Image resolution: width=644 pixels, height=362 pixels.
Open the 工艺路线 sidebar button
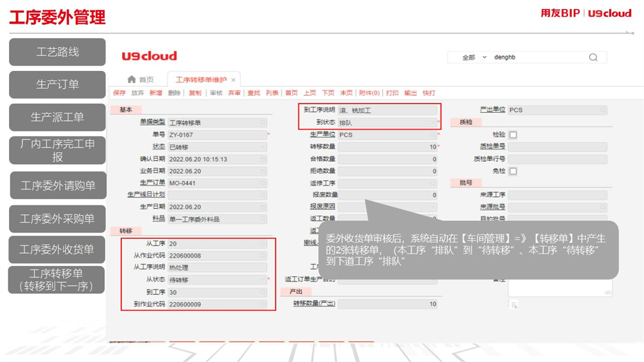tap(57, 52)
